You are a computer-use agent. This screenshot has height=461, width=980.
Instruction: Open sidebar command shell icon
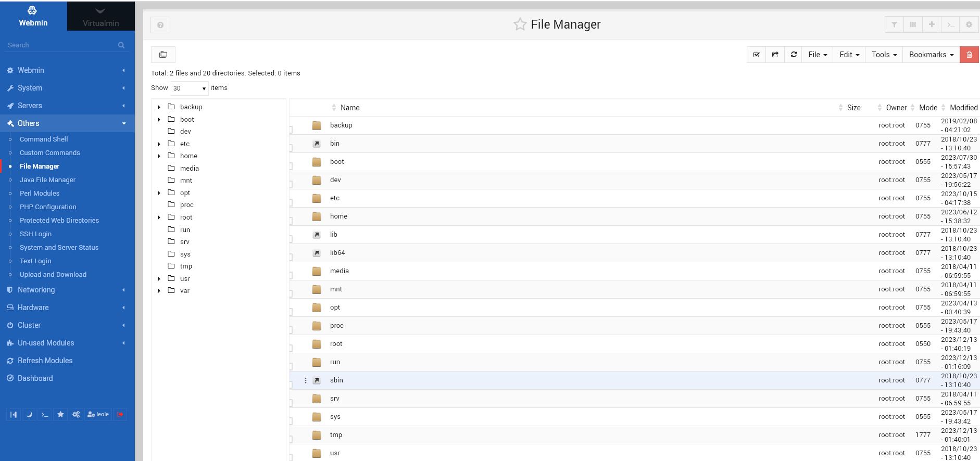click(45, 414)
